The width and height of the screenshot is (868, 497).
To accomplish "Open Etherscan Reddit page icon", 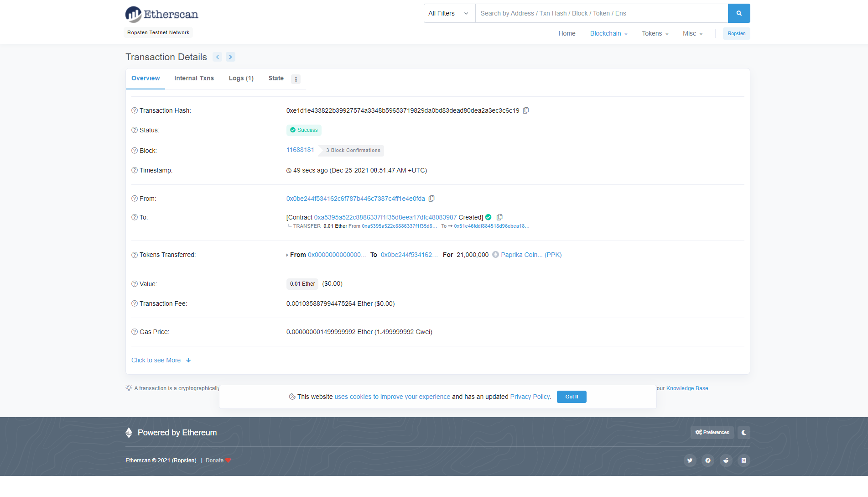I will 726,460.
